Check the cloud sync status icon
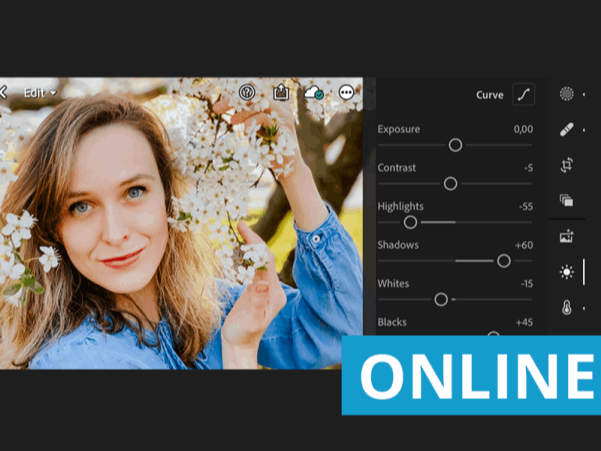The width and height of the screenshot is (601, 451). [x=314, y=92]
